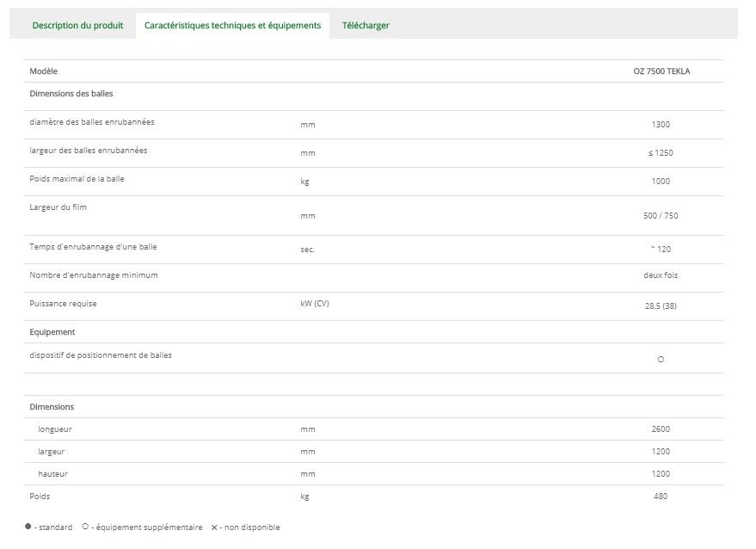The height and width of the screenshot is (549, 756).
Task: Click the 480 kg weight value
Action: 661,496
